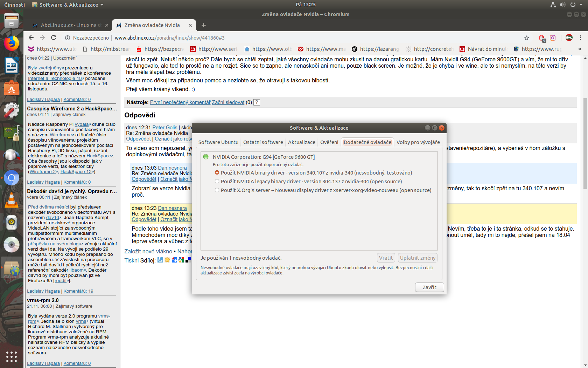The image size is (588, 368).
Task: Open the CD disc application in dock
Action: point(12,245)
